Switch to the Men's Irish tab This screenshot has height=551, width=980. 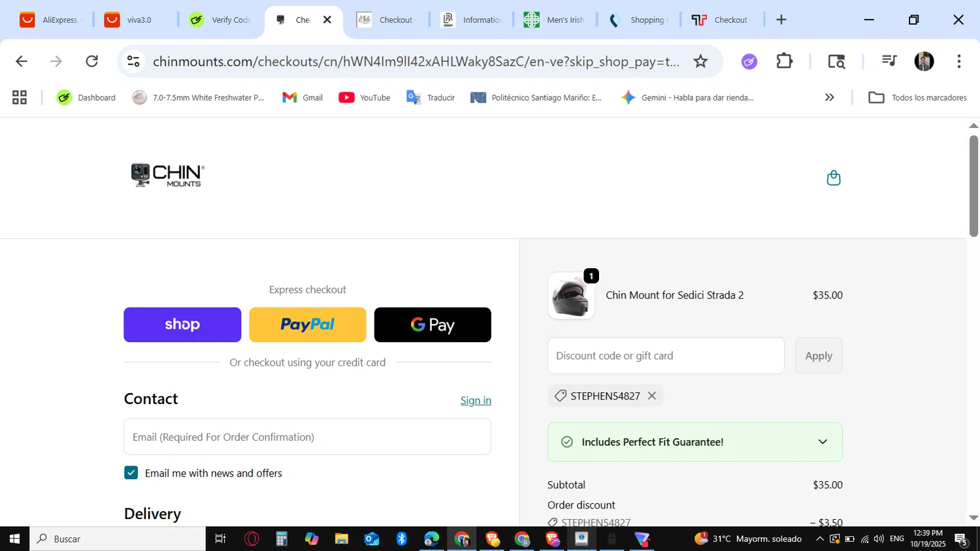555,20
